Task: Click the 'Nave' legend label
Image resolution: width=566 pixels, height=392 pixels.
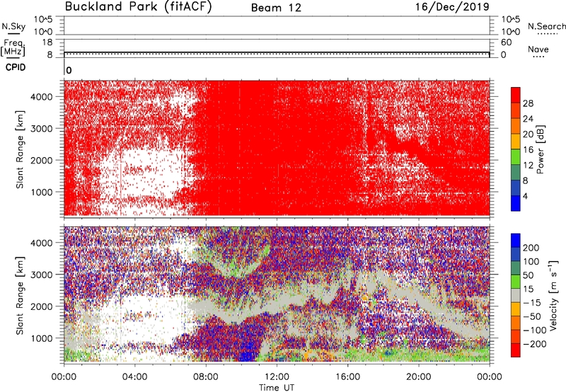Action: pos(538,49)
